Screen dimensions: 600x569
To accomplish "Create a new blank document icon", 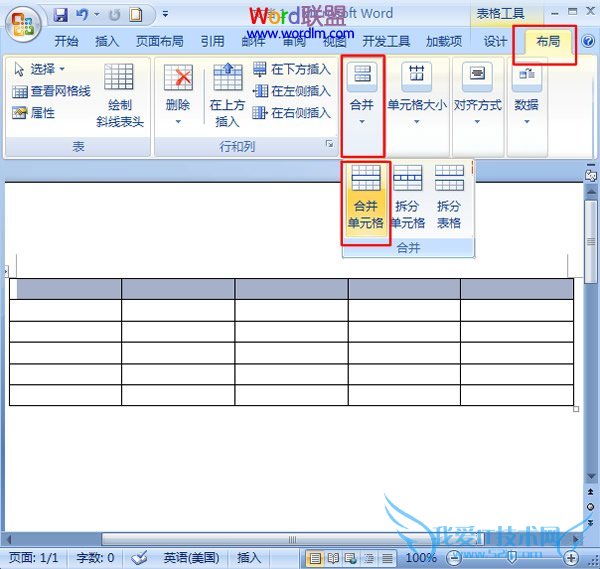I will coord(136,15).
